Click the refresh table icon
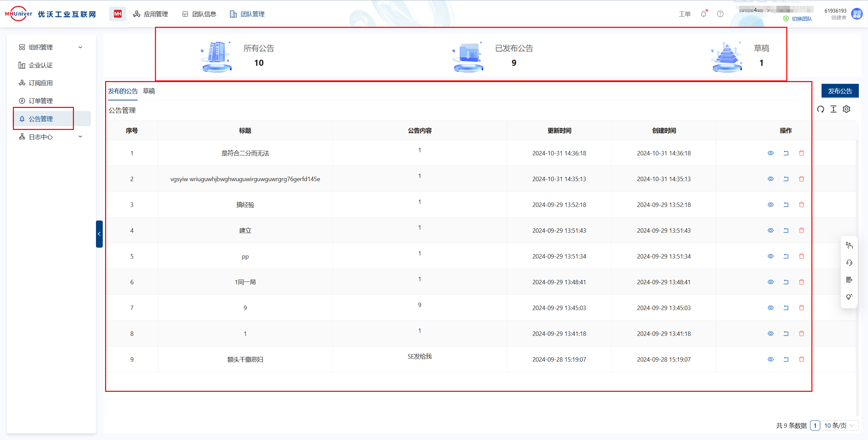Image resolution: width=868 pixels, height=440 pixels. pyautogui.click(x=821, y=109)
